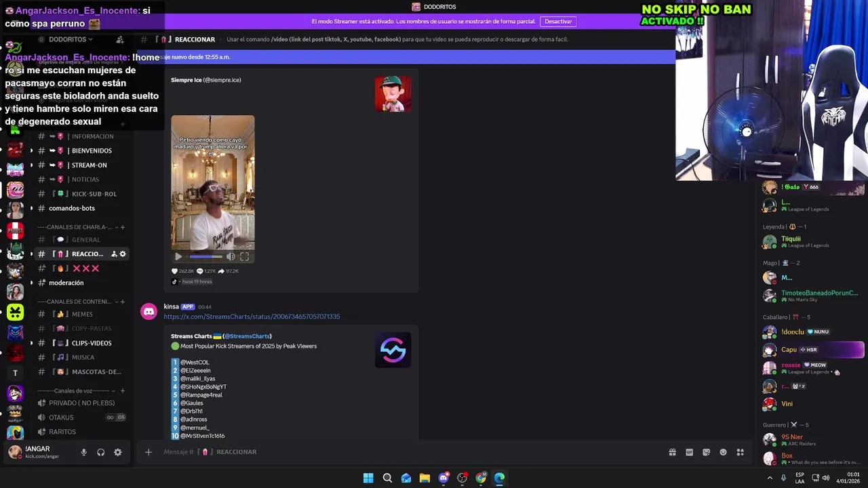Open the emoji picker

click(x=724, y=452)
